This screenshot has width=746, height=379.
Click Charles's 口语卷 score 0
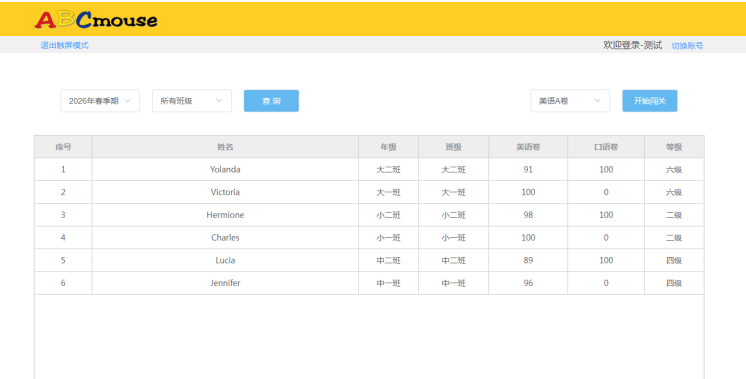coord(606,238)
